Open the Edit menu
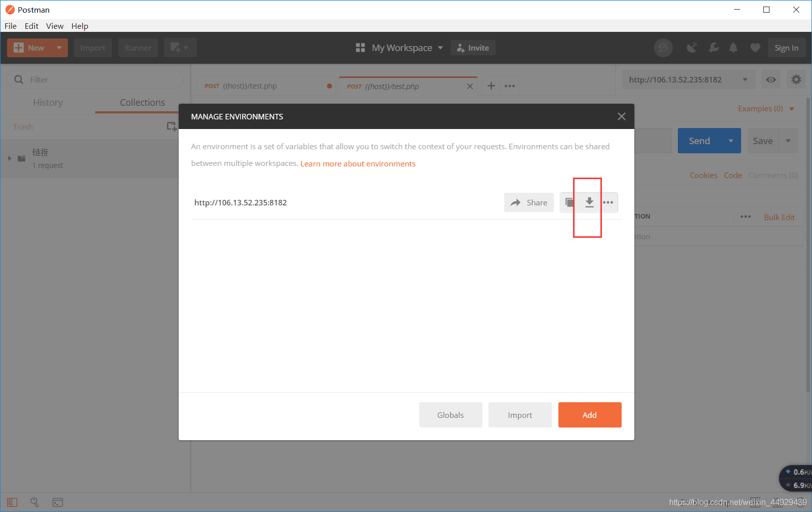812x512 pixels. coord(31,26)
